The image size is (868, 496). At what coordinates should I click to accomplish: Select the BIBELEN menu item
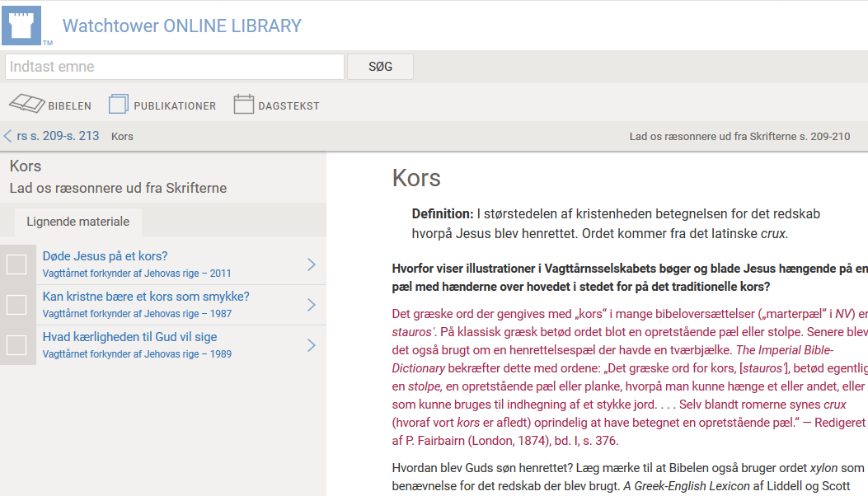[x=70, y=105]
